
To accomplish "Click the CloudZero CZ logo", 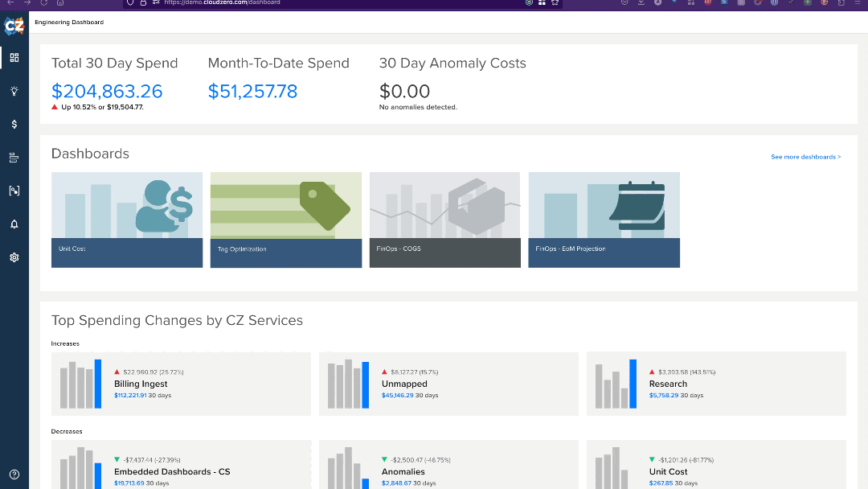I will (14, 26).
